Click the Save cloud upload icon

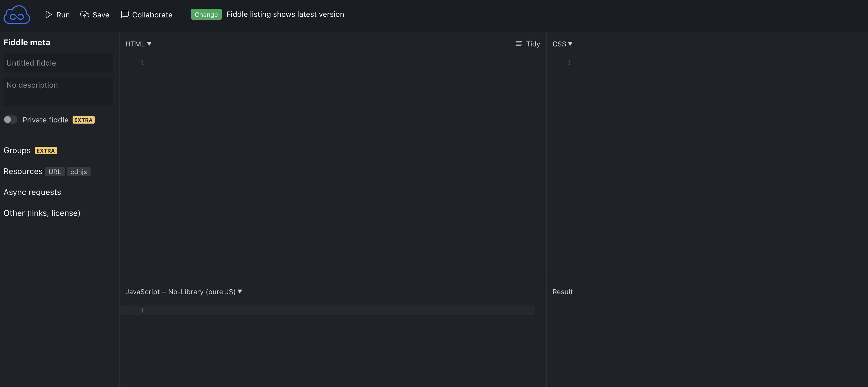coord(84,15)
